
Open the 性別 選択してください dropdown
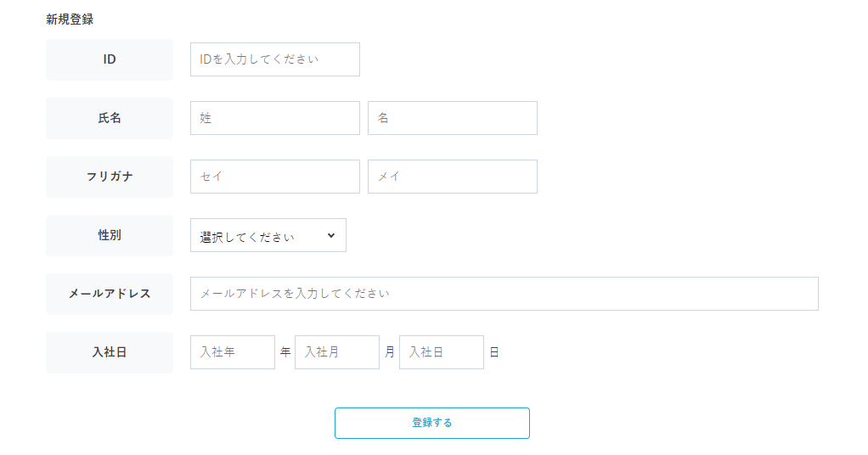[x=268, y=236]
